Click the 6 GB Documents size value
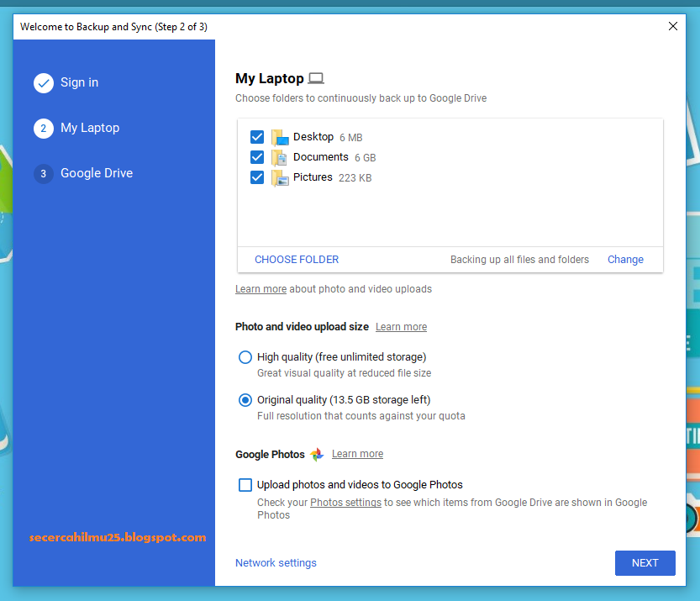Image resolution: width=700 pixels, height=601 pixels. (x=366, y=158)
